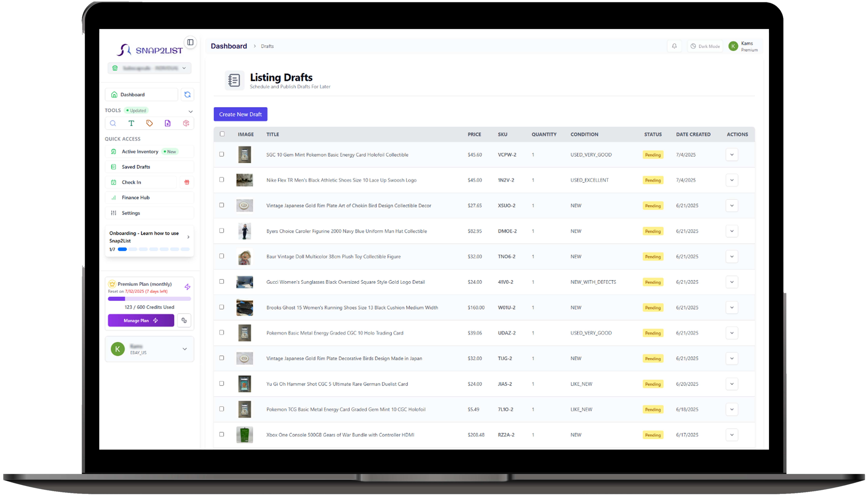Open Settings in Quick Access
The height and width of the screenshot is (496, 868).
click(149, 213)
